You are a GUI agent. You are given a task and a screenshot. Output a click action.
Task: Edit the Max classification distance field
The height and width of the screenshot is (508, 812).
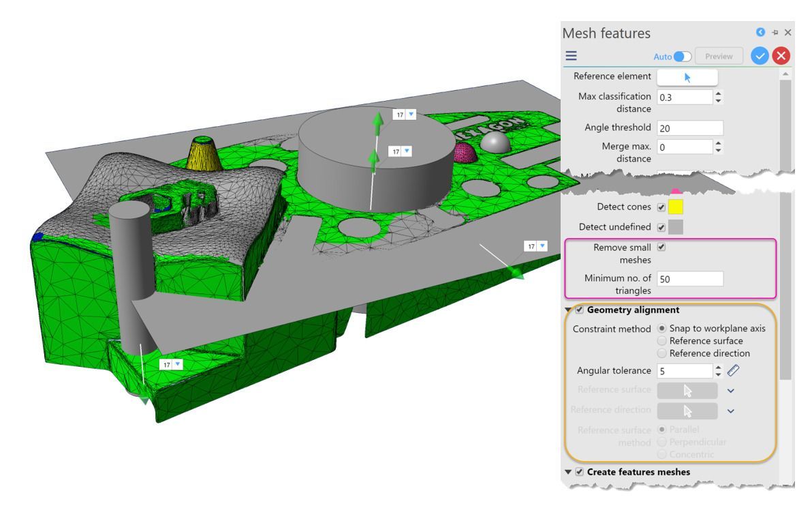685,97
